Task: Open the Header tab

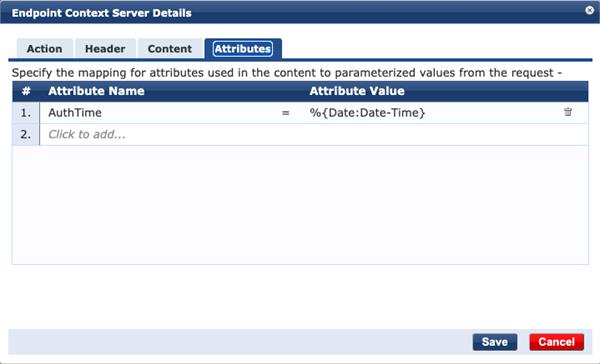Action: pyautogui.click(x=105, y=49)
